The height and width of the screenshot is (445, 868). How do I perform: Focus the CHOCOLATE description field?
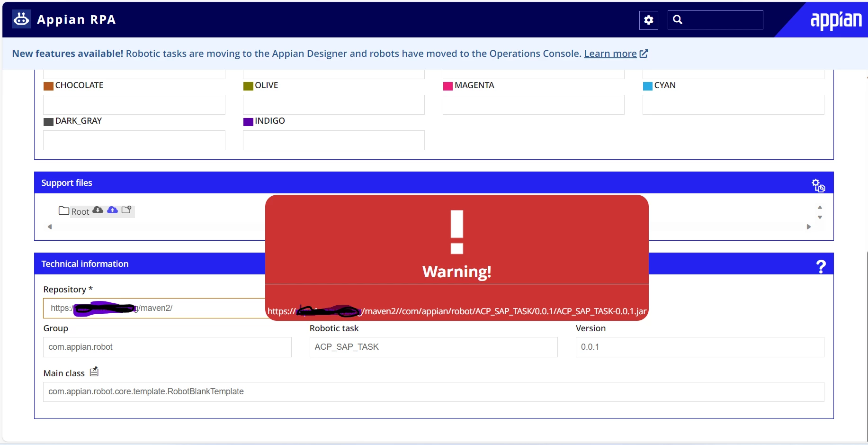tap(134, 105)
